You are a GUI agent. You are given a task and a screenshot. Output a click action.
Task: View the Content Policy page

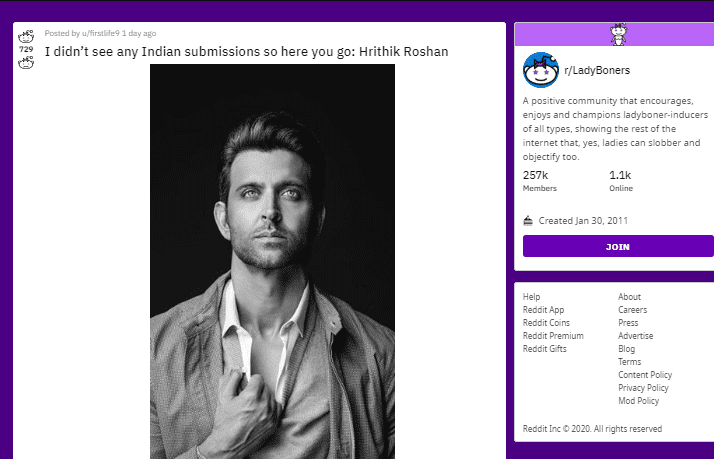point(645,375)
